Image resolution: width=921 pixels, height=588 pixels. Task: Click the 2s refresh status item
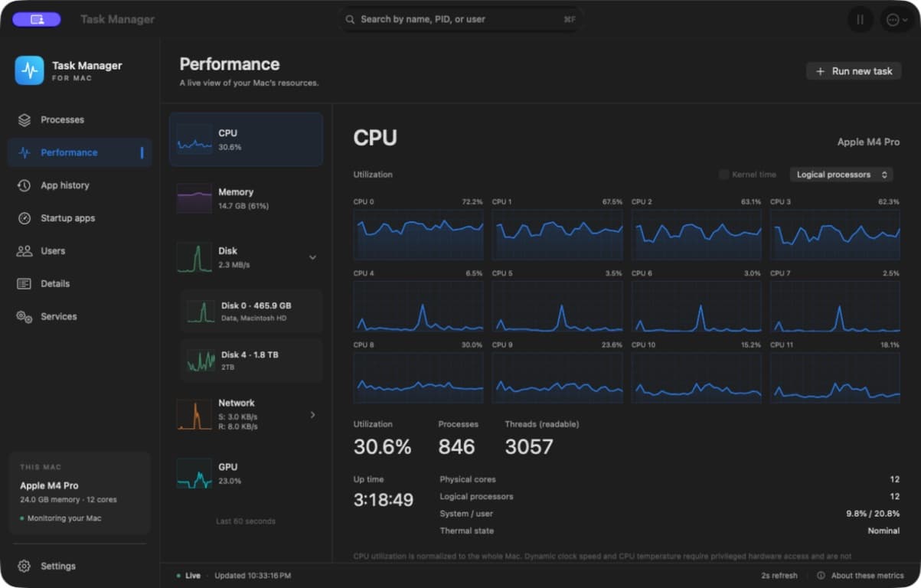pos(779,576)
